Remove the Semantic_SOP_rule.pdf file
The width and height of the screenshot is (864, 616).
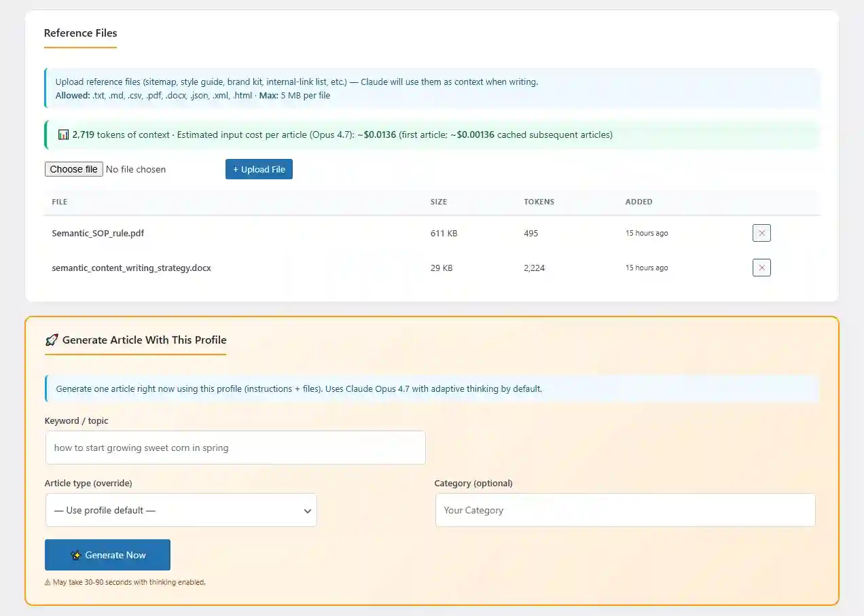point(761,233)
